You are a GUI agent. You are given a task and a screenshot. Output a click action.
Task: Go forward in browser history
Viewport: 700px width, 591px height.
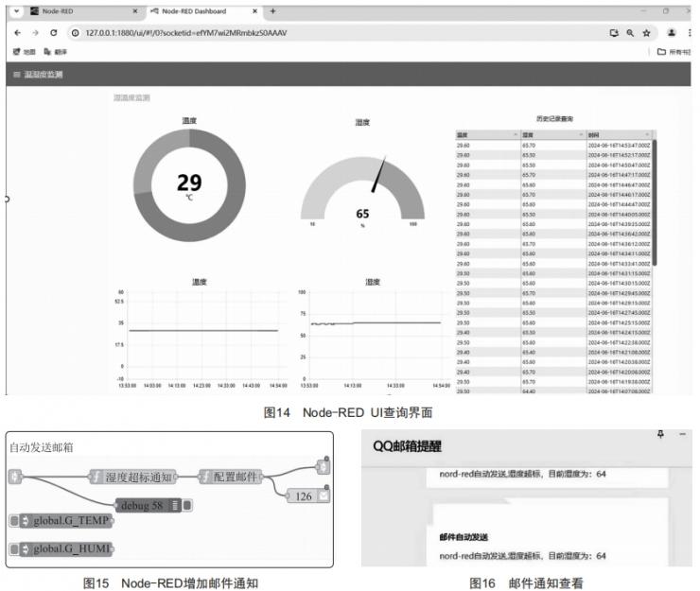pyautogui.click(x=35, y=32)
